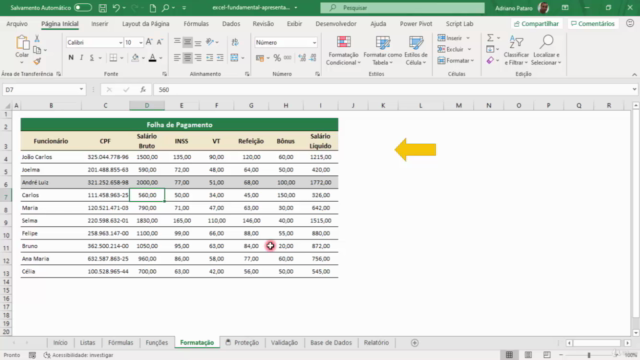
Task: Click the Pesquisar search box
Action: (x=402, y=8)
